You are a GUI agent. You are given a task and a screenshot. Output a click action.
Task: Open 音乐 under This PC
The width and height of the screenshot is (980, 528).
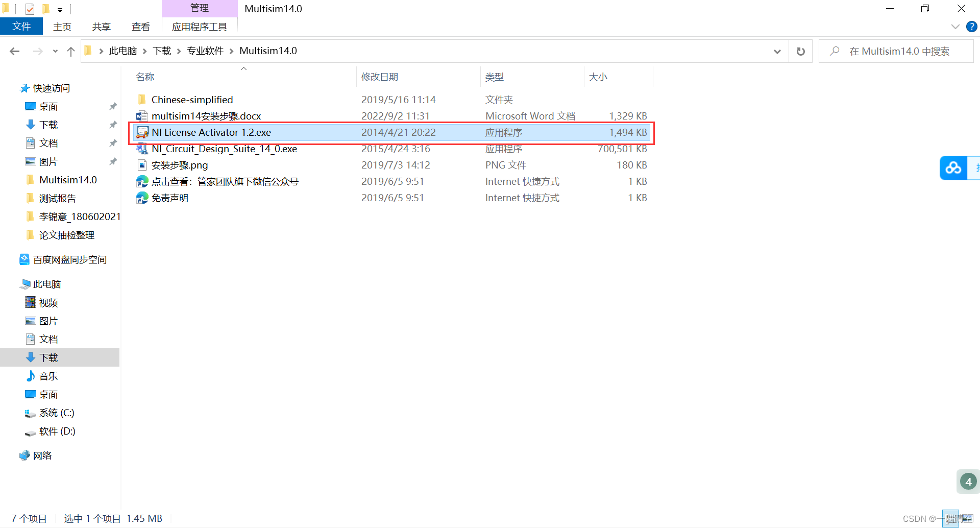[42, 376]
